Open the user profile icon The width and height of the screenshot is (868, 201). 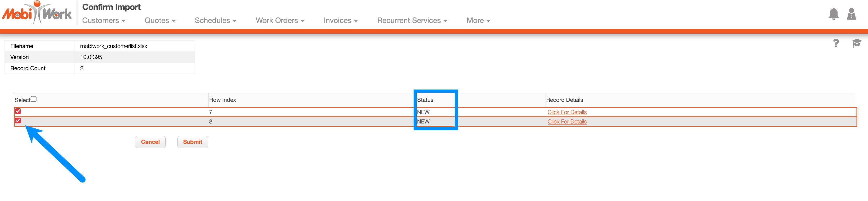[x=851, y=14]
